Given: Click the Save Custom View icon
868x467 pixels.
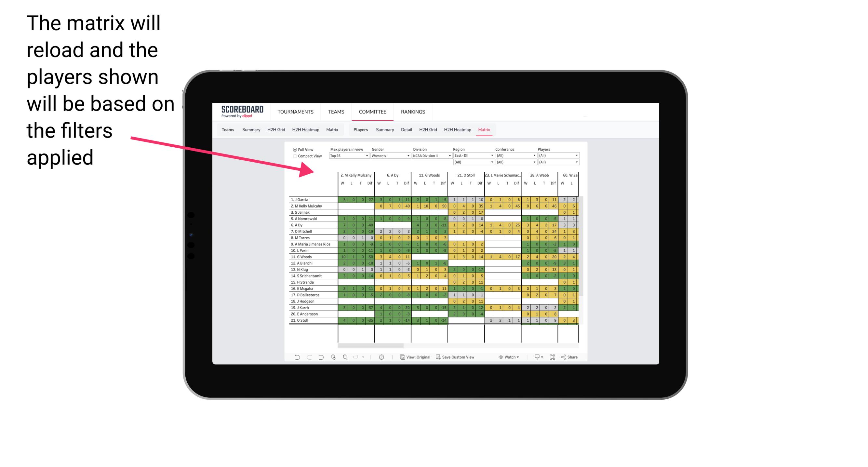Looking at the screenshot, I should (438, 358).
